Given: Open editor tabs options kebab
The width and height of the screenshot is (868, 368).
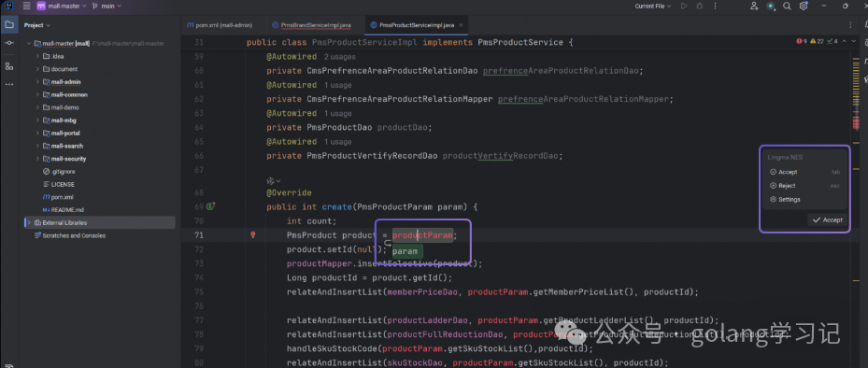Looking at the screenshot, I should pyautogui.click(x=851, y=25).
